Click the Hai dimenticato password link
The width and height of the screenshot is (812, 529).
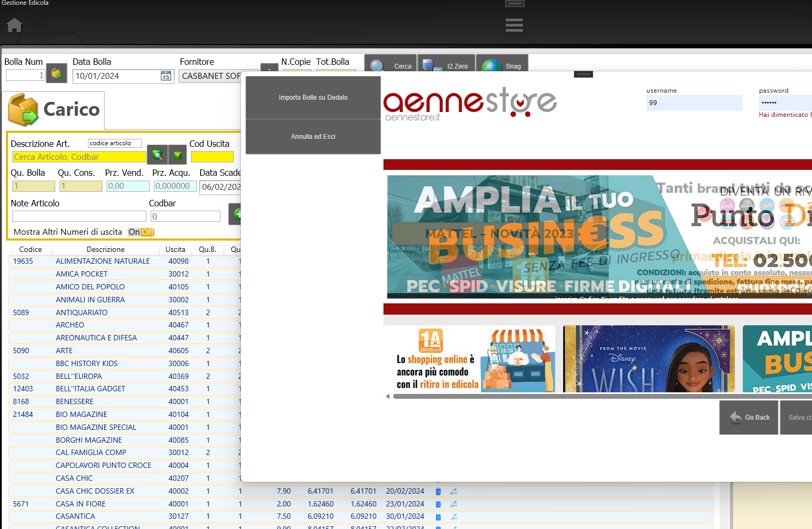(785, 115)
